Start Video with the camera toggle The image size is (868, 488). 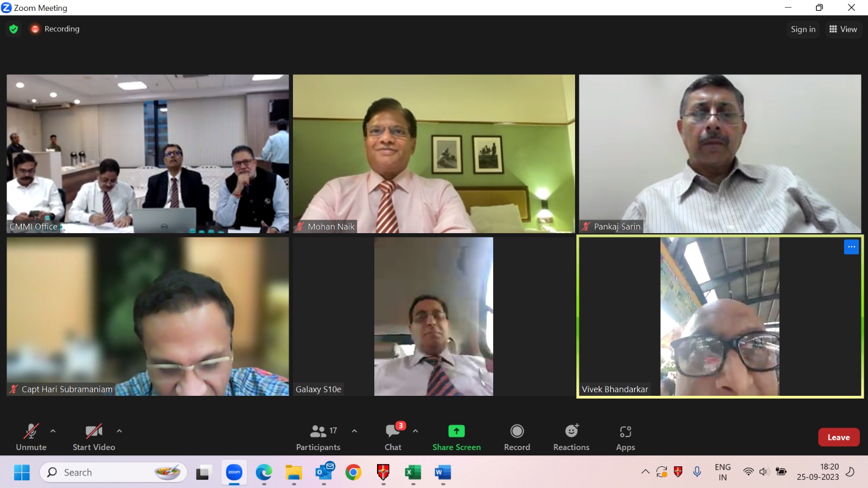tap(94, 437)
